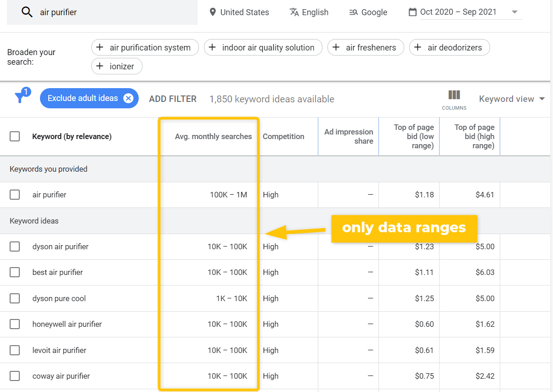
Task: Click the 'dyson pure cool' keyword text
Action: [x=59, y=298]
